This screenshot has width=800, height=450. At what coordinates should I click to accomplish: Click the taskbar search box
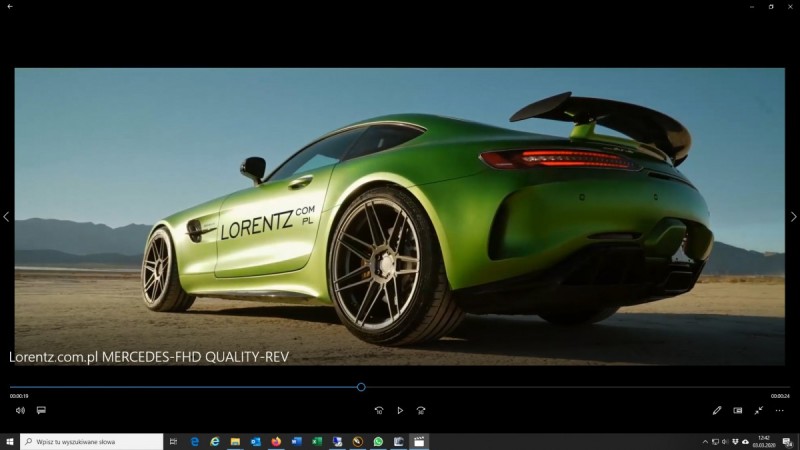(x=92, y=441)
